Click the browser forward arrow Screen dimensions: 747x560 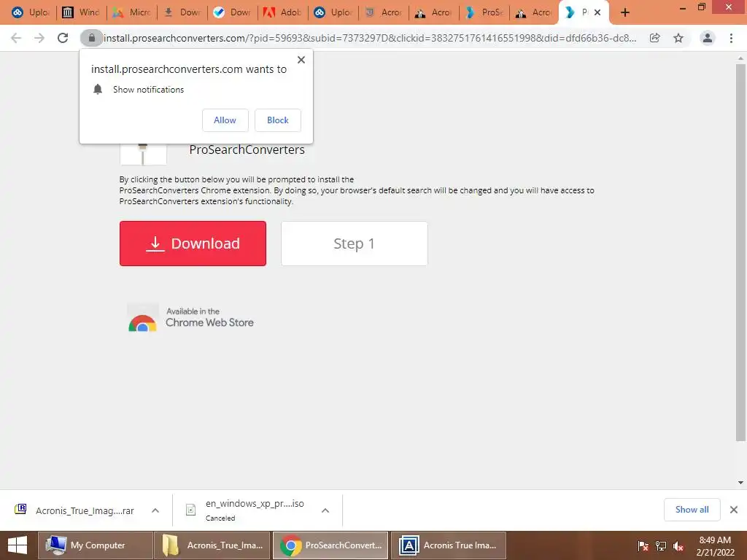[x=39, y=38]
